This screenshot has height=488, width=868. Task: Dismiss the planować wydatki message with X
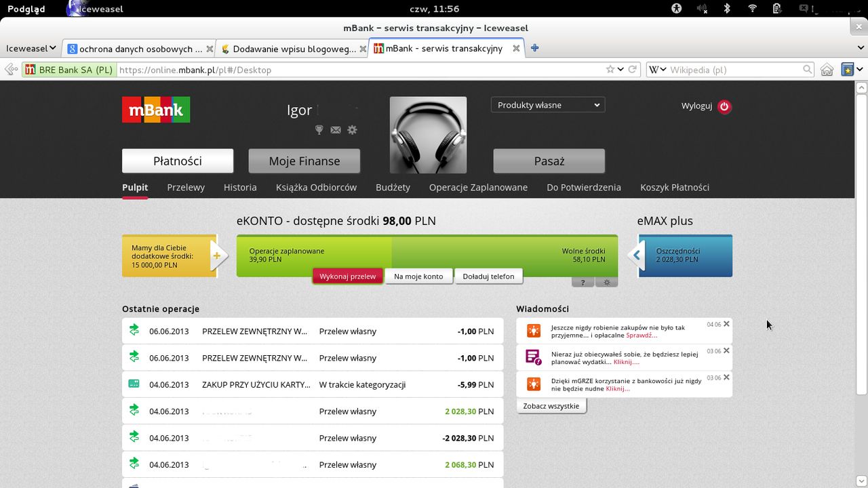click(726, 350)
